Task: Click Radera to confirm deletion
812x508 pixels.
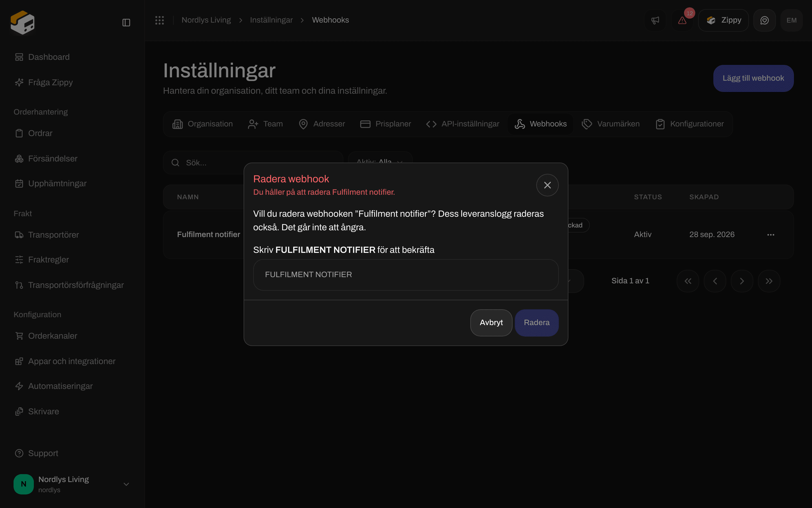Action: [537, 323]
